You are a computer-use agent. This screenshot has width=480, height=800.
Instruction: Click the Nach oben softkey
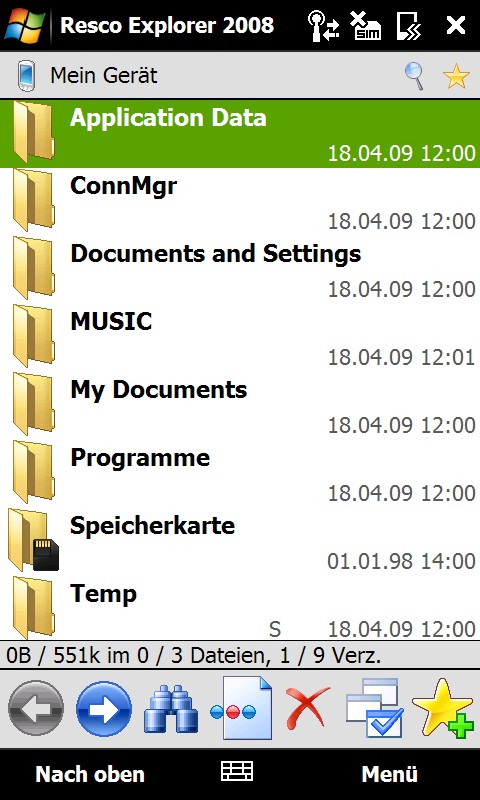[x=90, y=774]
